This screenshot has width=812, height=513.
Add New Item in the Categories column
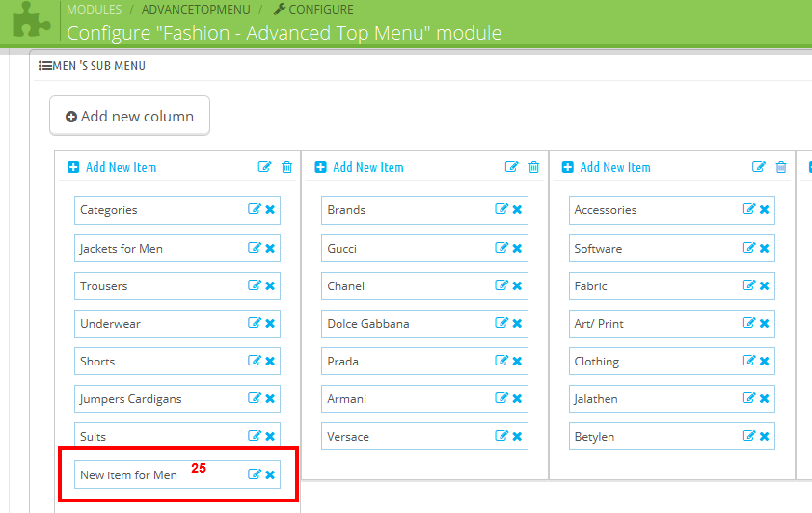pyautogui.click(x=113, y=167)
